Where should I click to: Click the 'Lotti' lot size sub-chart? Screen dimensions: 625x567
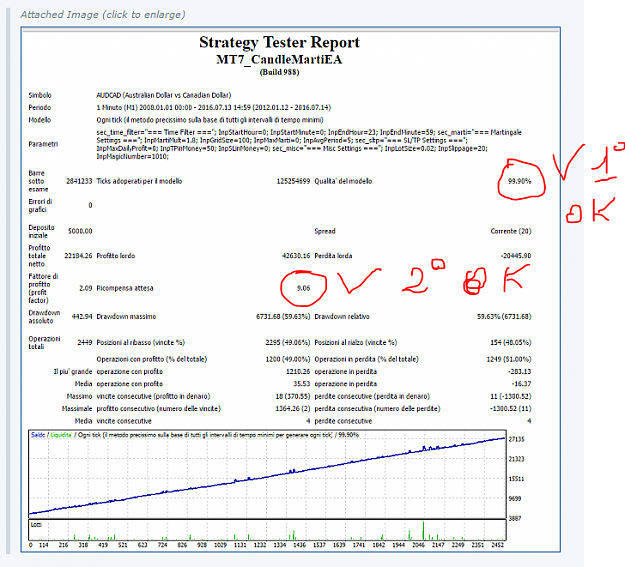(267, 530)
